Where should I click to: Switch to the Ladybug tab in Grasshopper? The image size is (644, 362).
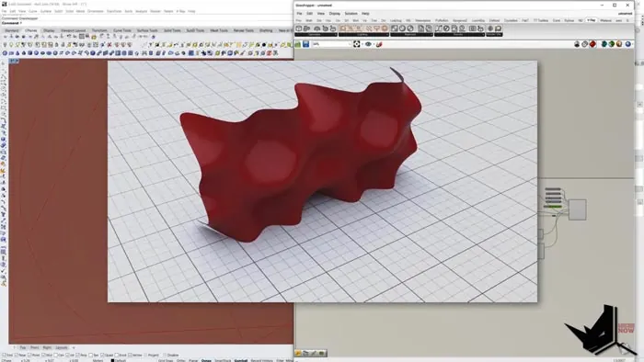(396, 20)
